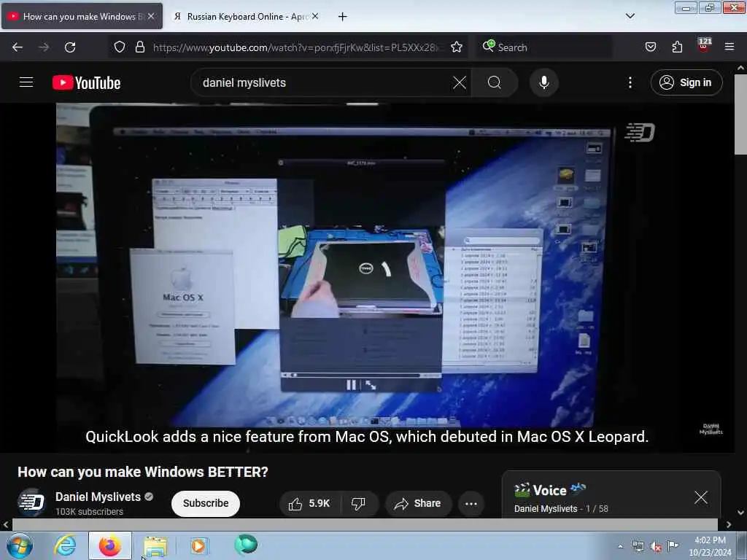This screenshot has height=560, width=747.
Task: Bookmark this page with star icon
Action: pos(457,47)
